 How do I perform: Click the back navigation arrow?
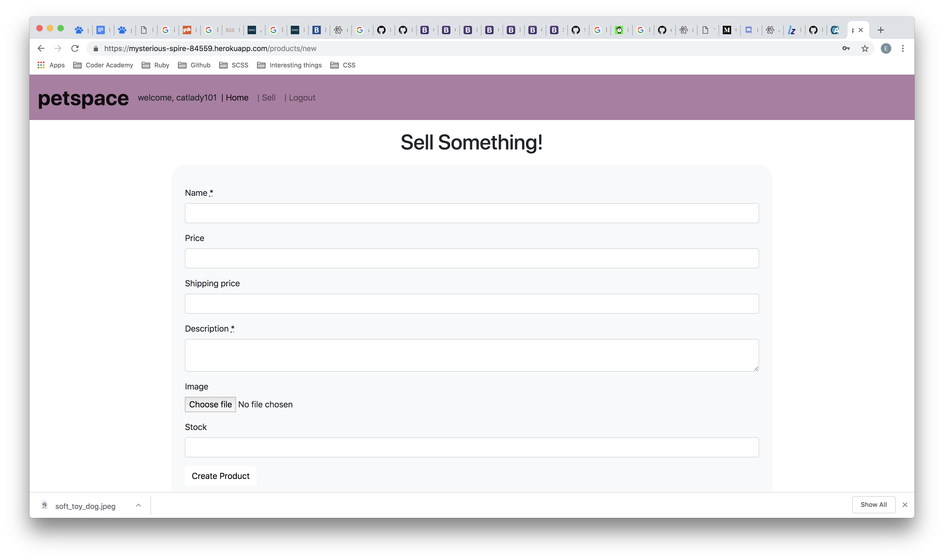click(x=41, y=48)
